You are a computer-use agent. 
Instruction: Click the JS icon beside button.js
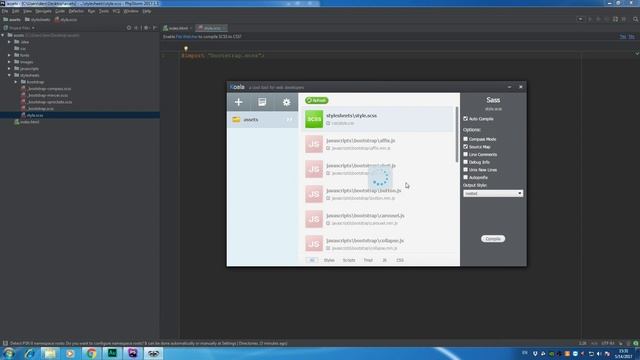click(x=314, y=194)
